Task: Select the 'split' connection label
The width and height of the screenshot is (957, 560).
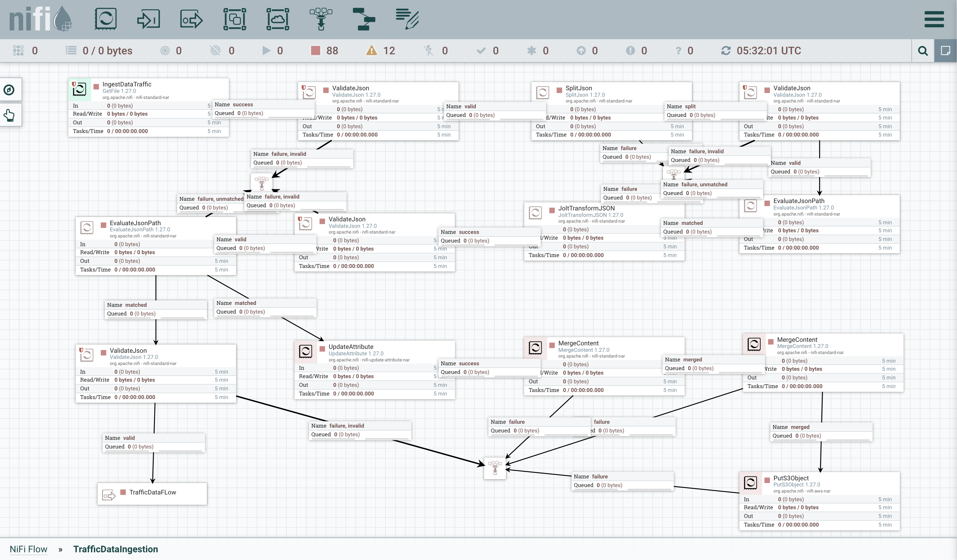Action: coord(716,111)
